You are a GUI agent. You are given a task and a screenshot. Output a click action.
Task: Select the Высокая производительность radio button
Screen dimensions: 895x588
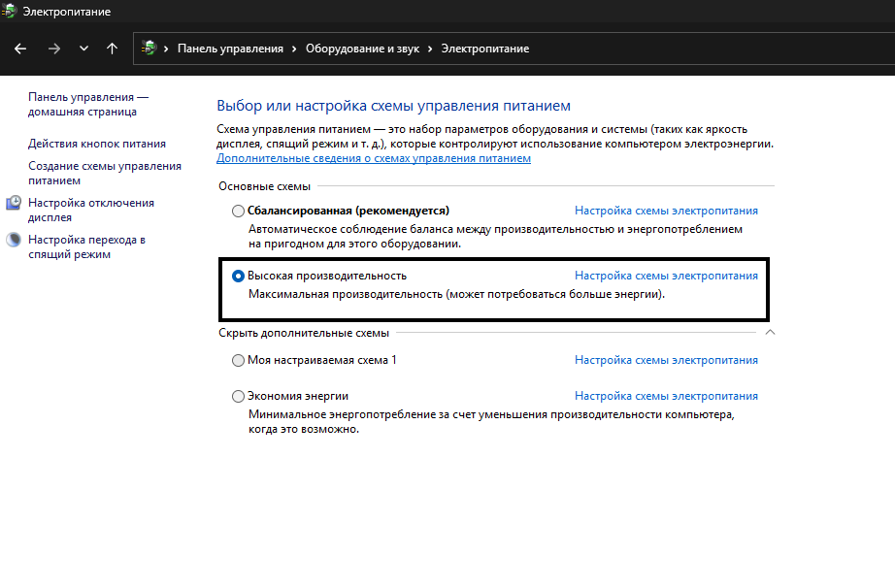click(x=239, y=276)
